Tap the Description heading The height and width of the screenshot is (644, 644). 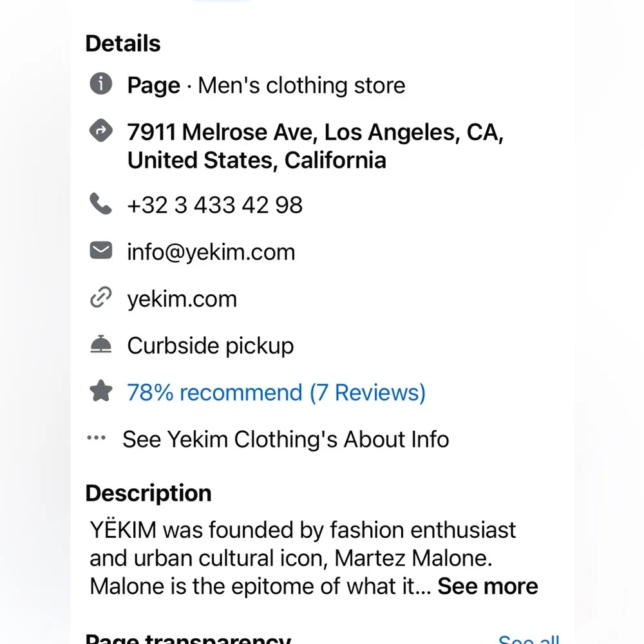[x=148, y=493]
